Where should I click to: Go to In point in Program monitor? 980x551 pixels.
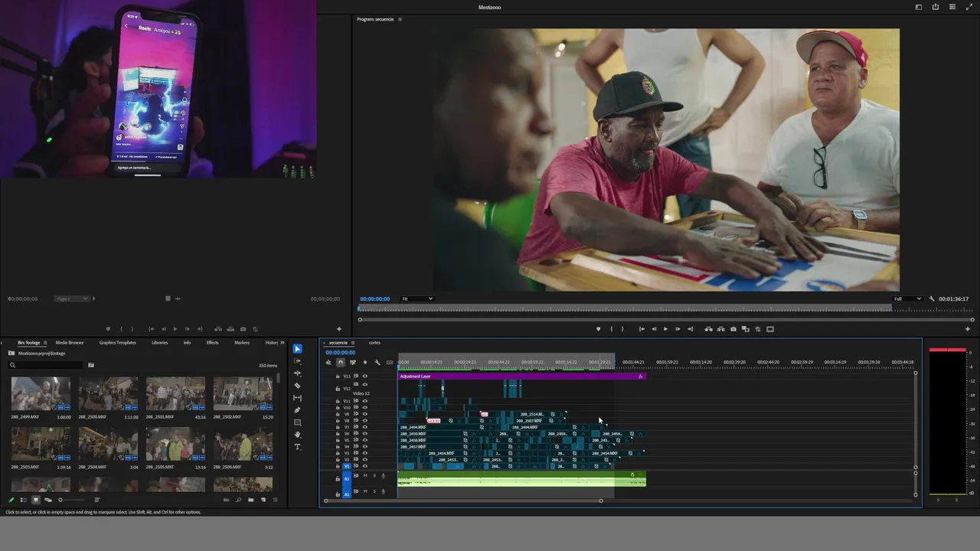[x=642, y=329]
